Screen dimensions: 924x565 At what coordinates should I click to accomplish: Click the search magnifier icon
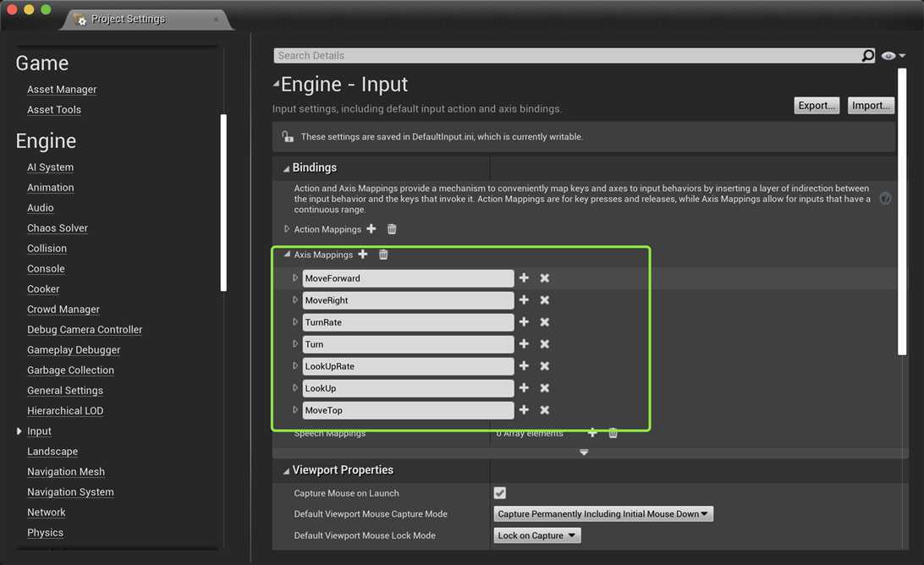[x=867, y=55]
